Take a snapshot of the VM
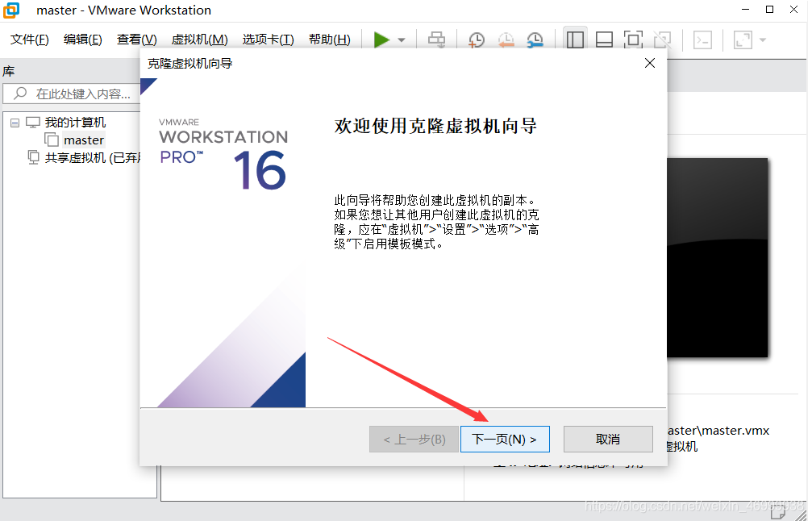Image resolution: width=812 pixels, height=521 pixels. click(476, 39)
